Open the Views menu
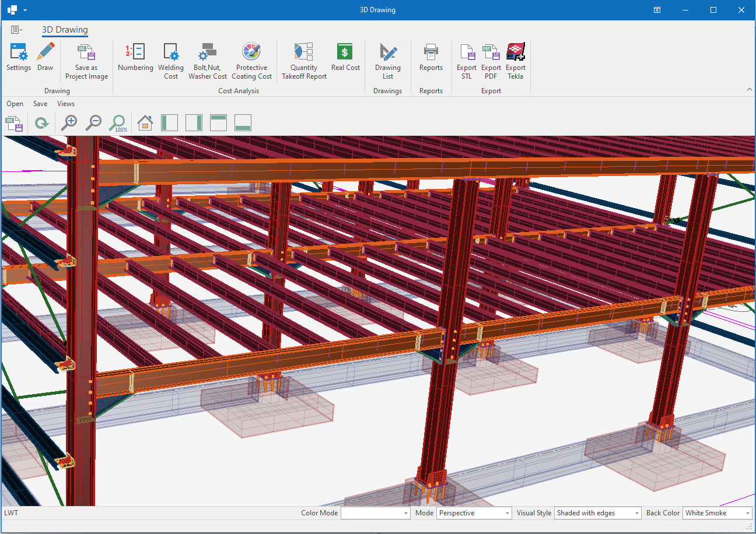 pos(66,104)
